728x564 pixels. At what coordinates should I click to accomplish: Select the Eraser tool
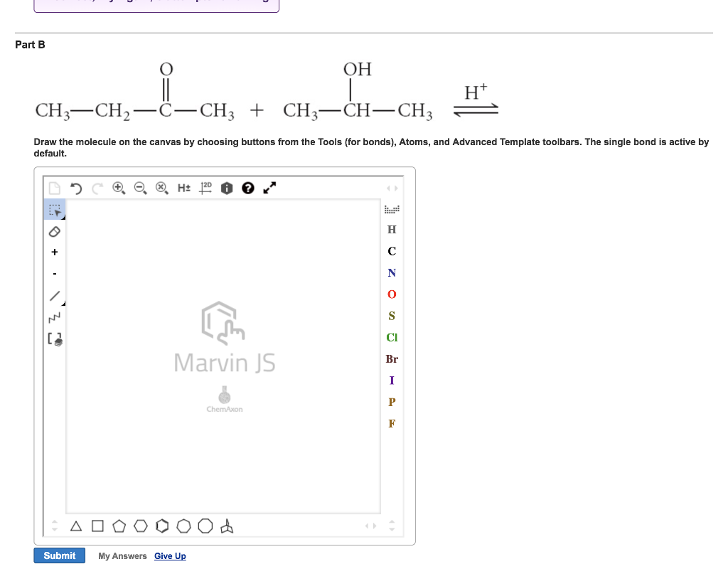click(x=55, y=231)
